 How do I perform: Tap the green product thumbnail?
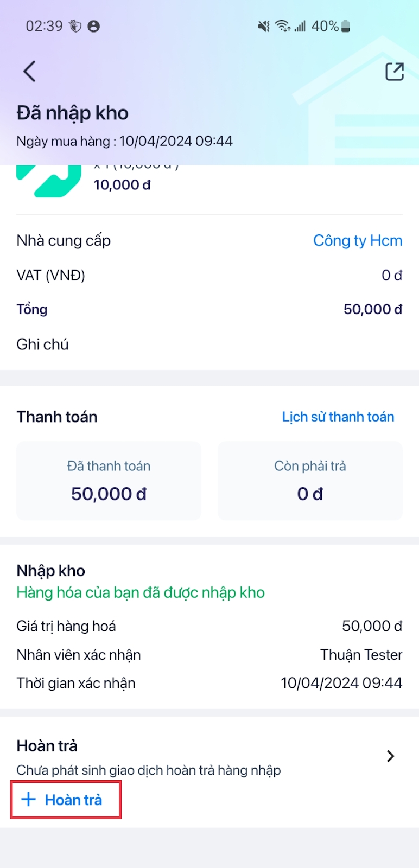(x=49, y=181)
